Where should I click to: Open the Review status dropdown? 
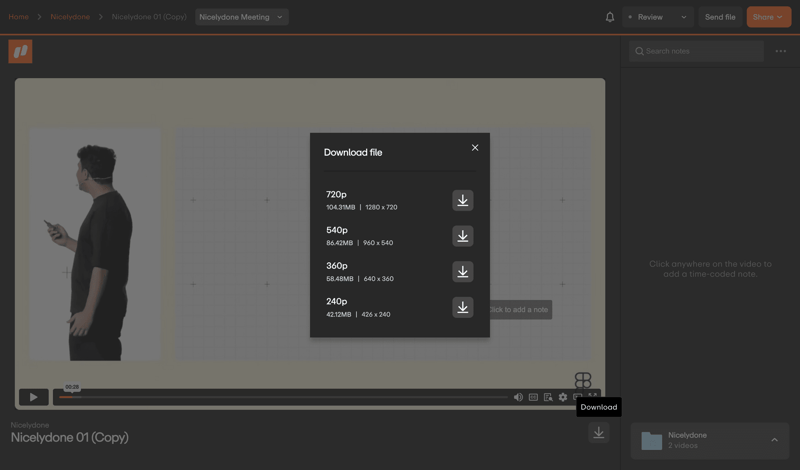(658, 17)
